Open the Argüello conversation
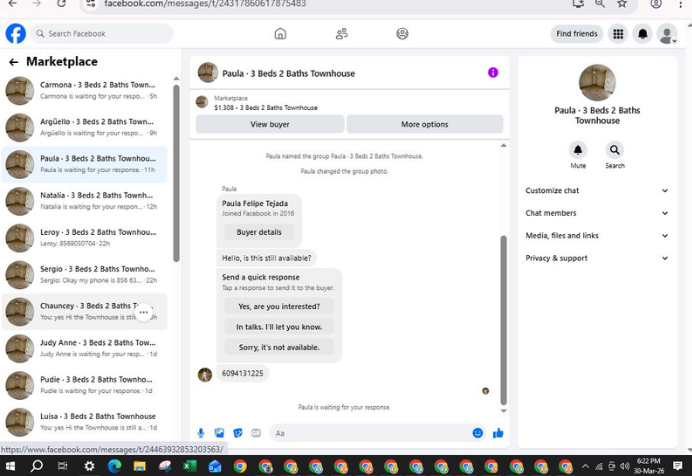The width and height of the screenshot is (692, 476). (x=84, y=127)
